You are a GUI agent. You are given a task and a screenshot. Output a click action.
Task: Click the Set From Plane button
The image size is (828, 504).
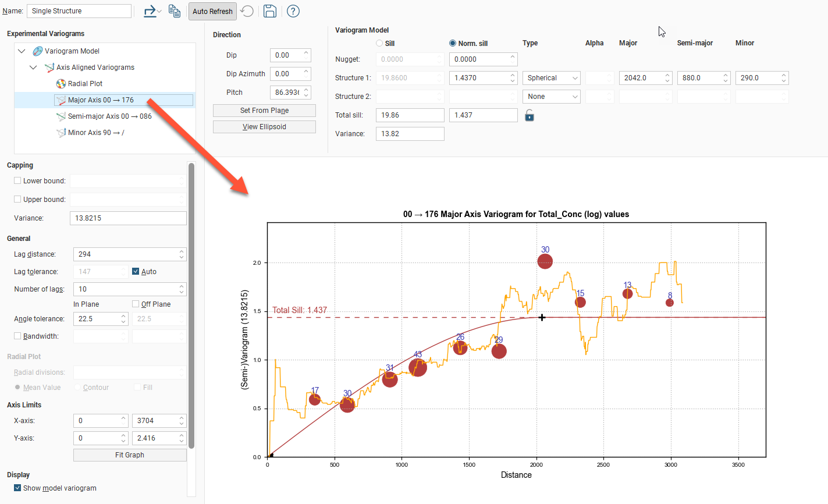tap(264, 111)
